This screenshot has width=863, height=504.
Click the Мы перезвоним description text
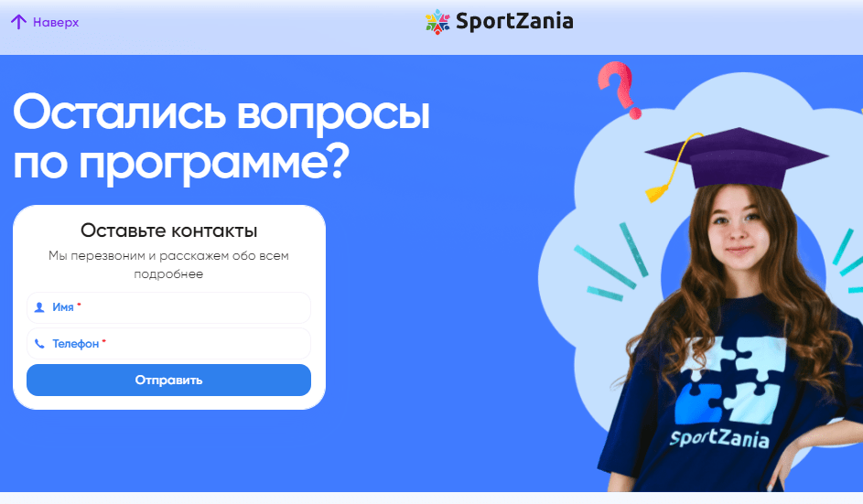pos(168,264)
